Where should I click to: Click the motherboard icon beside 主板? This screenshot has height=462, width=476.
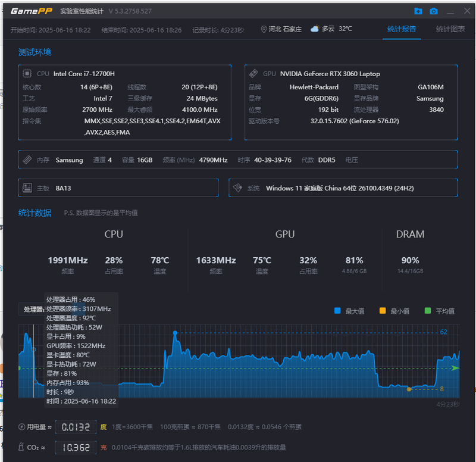27,188
